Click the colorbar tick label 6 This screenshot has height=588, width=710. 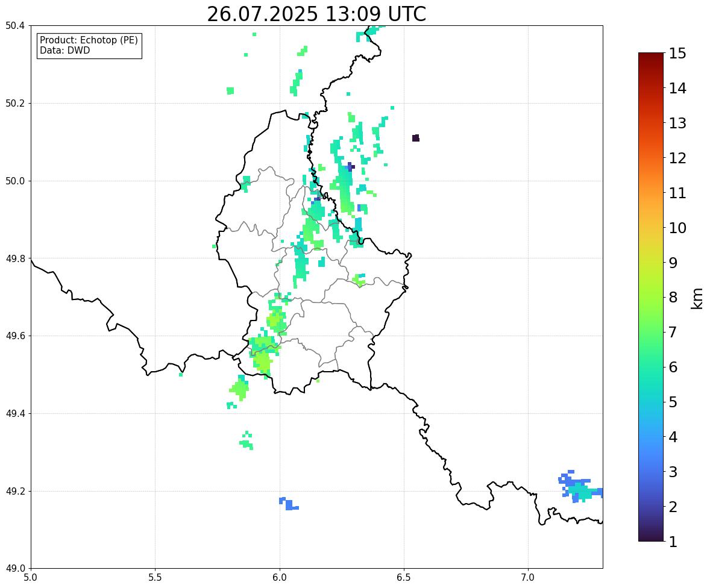(673, 367)
